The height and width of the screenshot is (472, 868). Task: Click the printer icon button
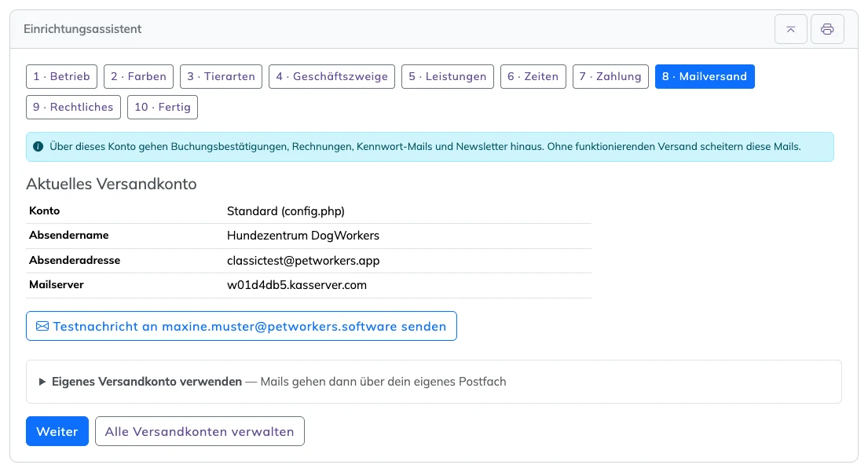pyautogui.click(x=827, y=29)
